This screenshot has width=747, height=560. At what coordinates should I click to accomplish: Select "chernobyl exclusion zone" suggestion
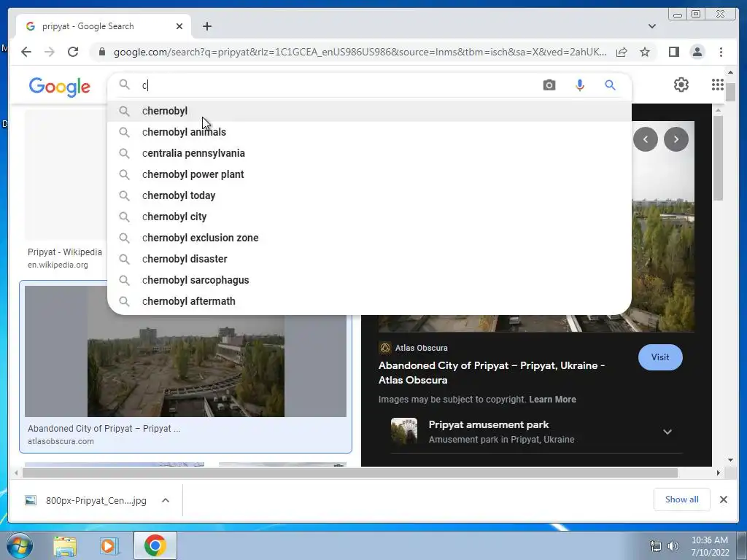pos(370,238)
